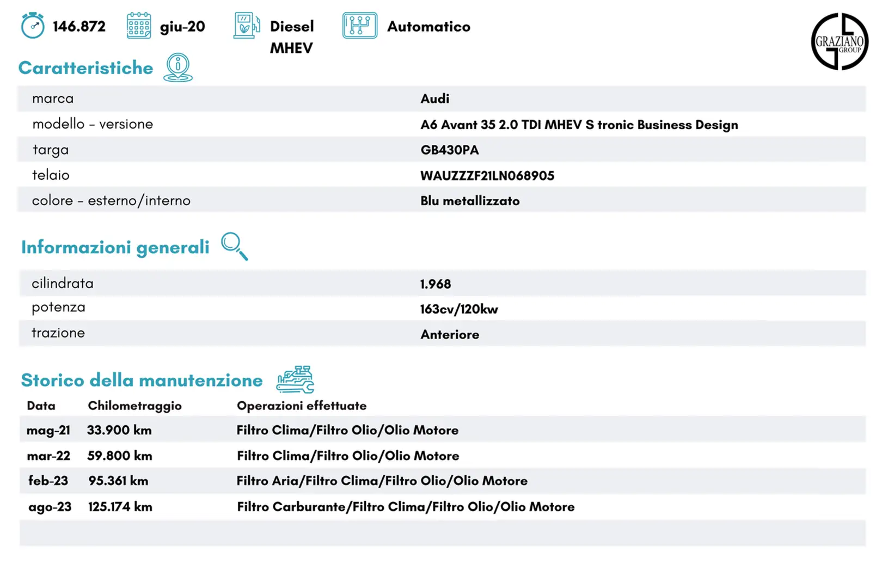This screenshot has width=882, height=588.
Task: Click the Diesel MHEV fuel label
Action: pos(292,37)
